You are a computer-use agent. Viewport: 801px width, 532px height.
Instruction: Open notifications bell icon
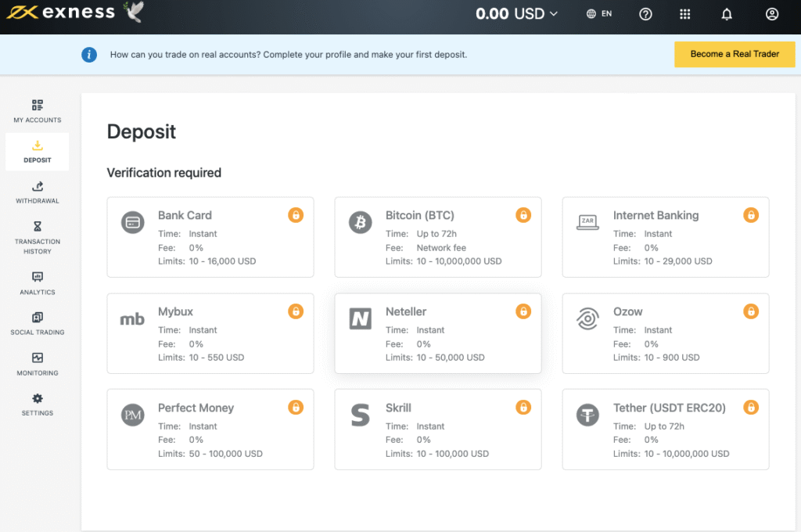click(727, 14)
